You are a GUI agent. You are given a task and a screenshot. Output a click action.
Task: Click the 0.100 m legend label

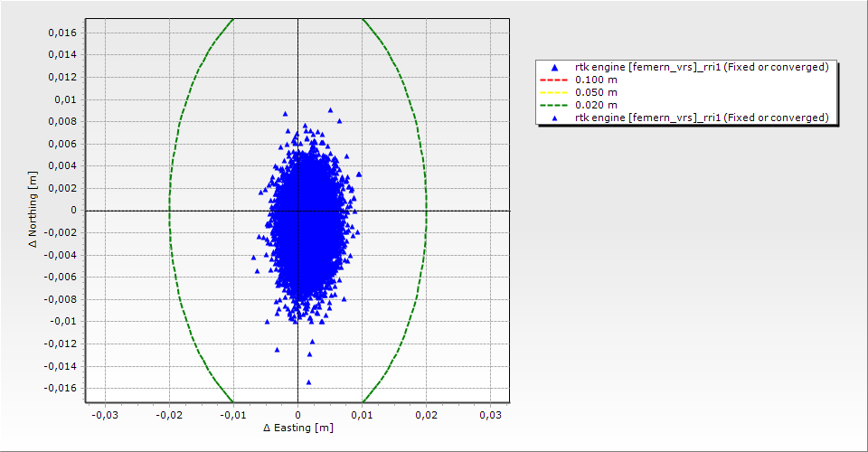[597, 80]
